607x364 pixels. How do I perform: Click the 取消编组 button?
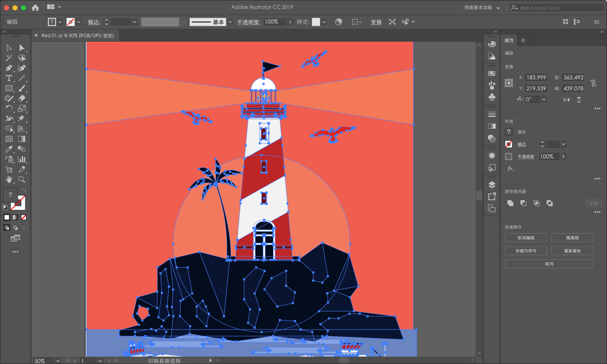click(x=525, y=238)
